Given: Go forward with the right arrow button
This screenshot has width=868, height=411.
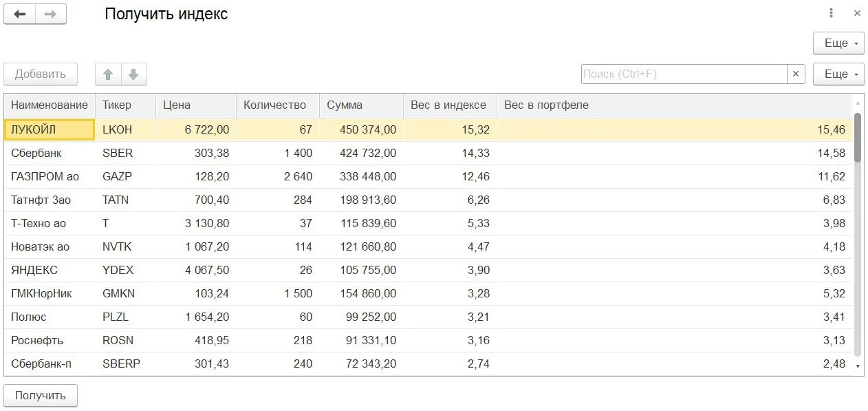Looking at the screenshot, I should 51,14.
